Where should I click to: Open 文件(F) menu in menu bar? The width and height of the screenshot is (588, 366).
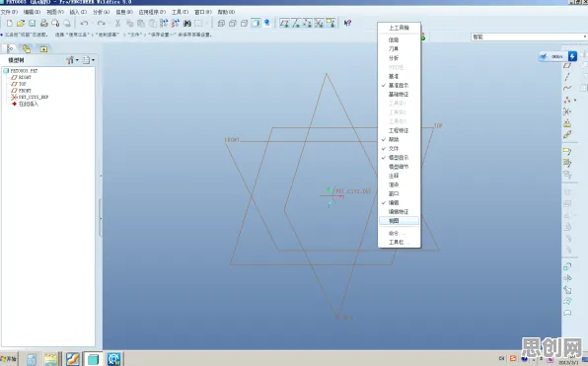(x=10, y=12)
